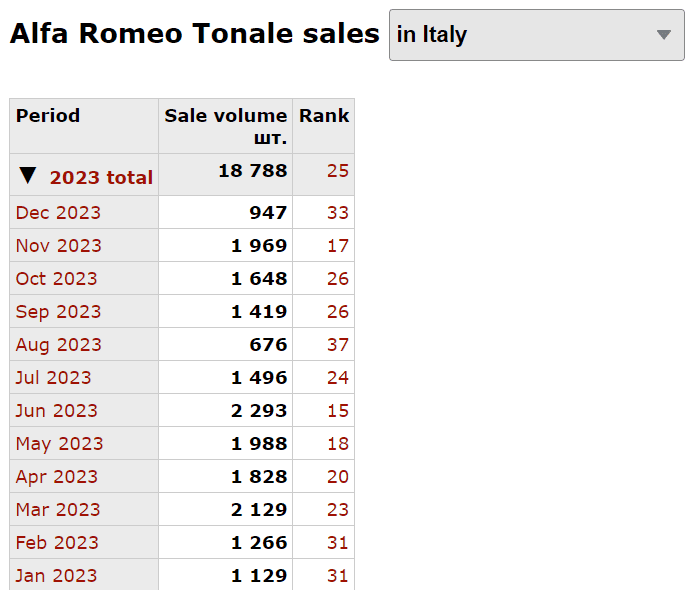Click rank 15 in Jun 2023 row
Screen dimensions: 698x590
[338, 411]
